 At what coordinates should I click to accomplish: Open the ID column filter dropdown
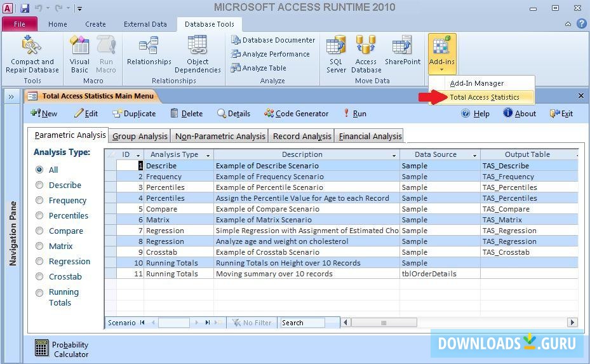tap(138, 155)
